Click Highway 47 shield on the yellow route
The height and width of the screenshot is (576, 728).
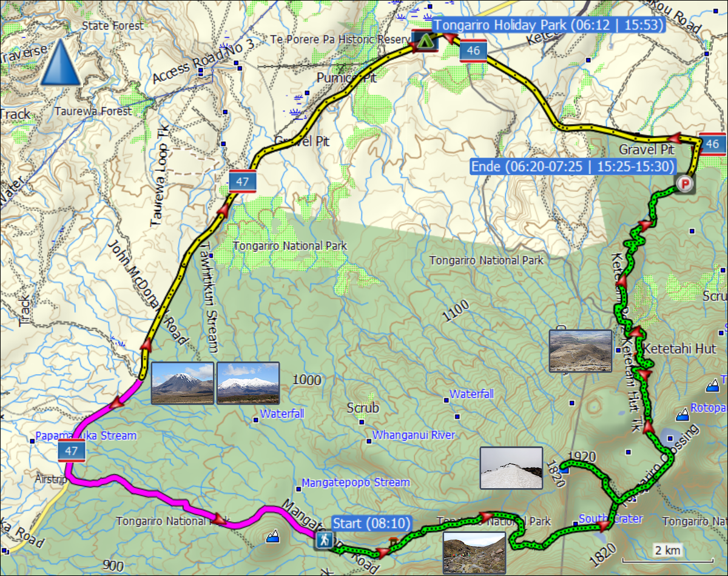pos(242,181)
